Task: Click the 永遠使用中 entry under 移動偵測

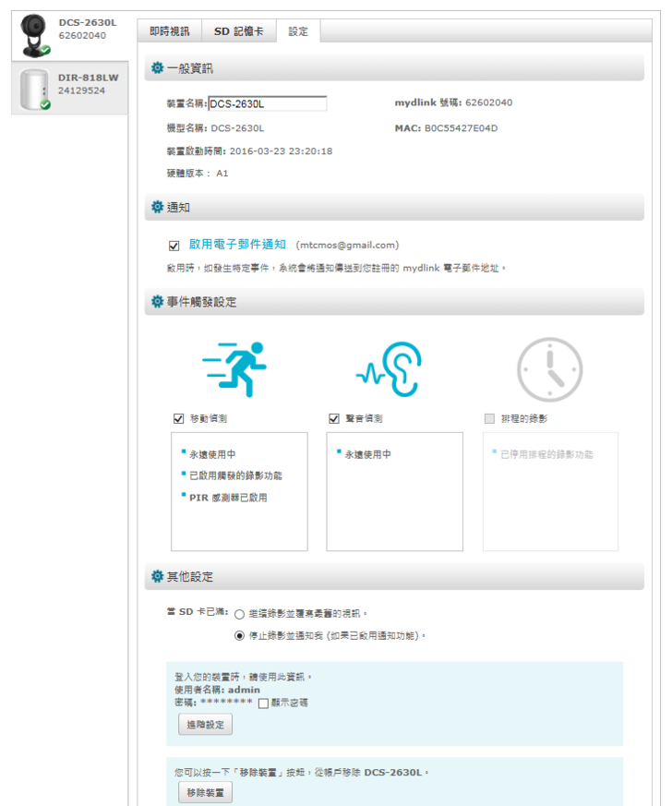Action: coord(212,454)
